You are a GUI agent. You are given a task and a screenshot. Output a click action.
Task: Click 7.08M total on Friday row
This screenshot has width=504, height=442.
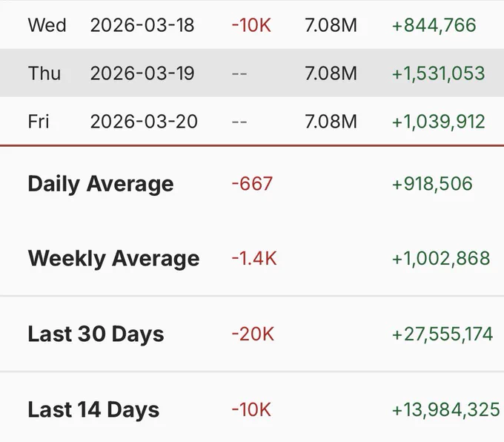(x=331, y=122)
